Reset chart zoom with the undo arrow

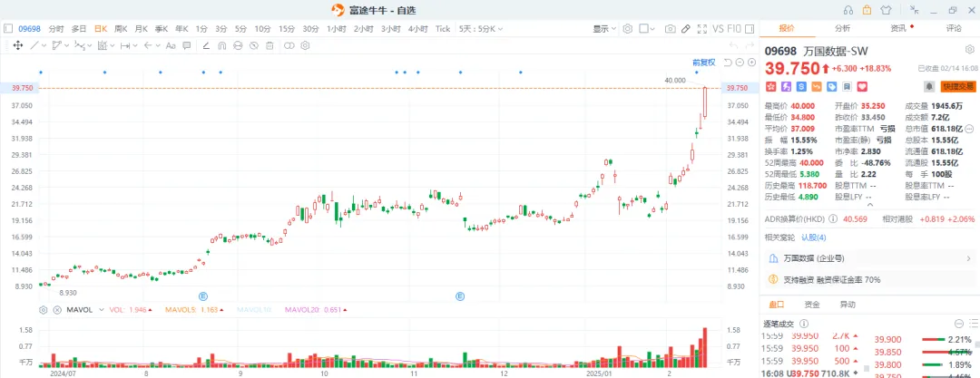(728, 63)
